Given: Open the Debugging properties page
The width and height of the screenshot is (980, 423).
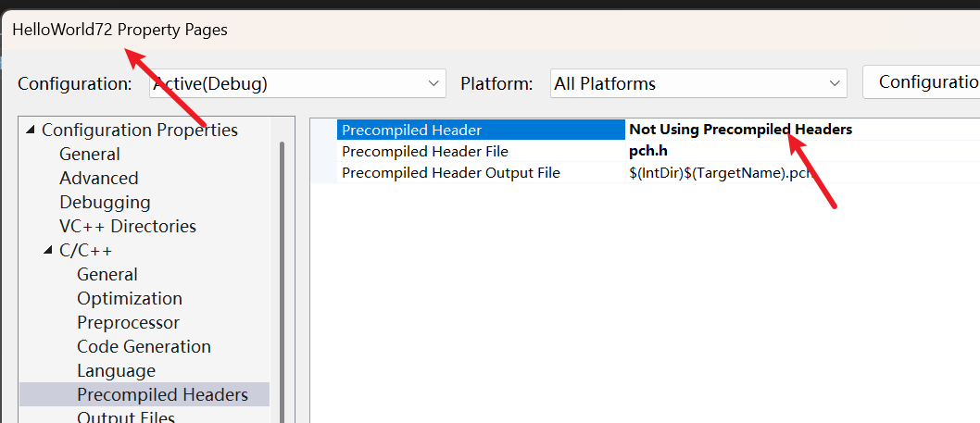Looking at the screenshot, I should 105,203.
